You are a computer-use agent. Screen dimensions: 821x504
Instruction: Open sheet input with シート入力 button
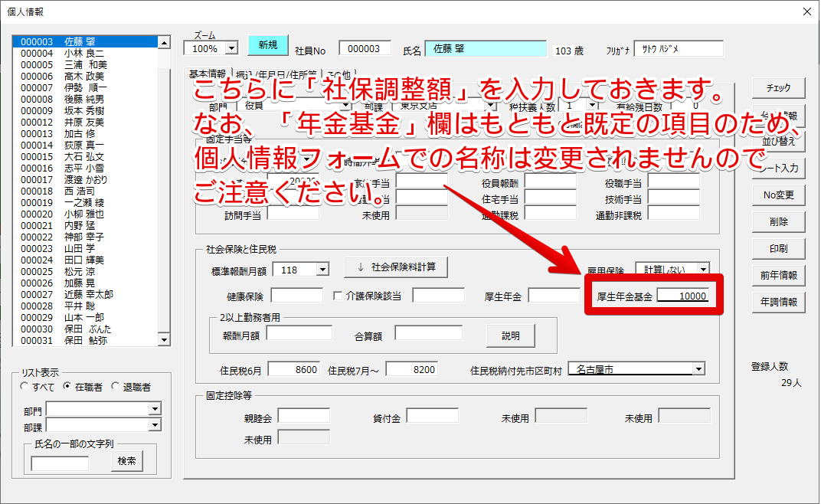[x=778, y=169]
